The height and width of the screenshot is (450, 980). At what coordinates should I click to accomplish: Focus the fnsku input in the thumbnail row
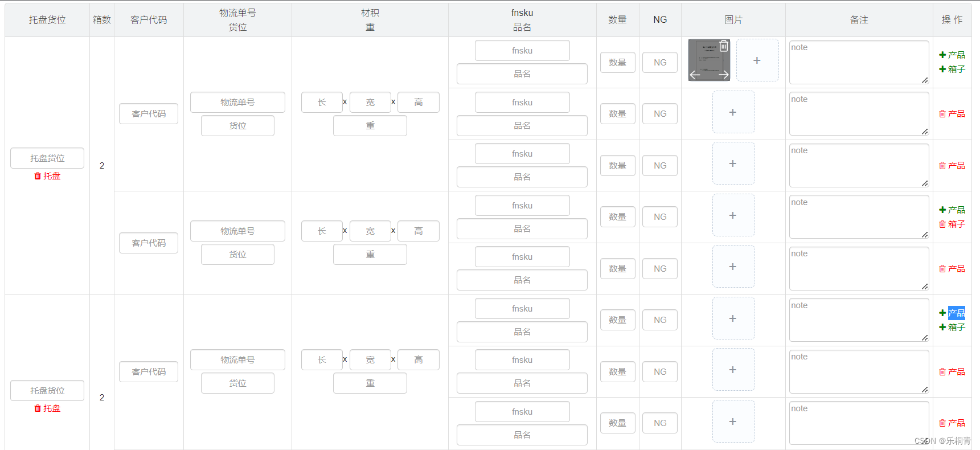pos(522,51)
